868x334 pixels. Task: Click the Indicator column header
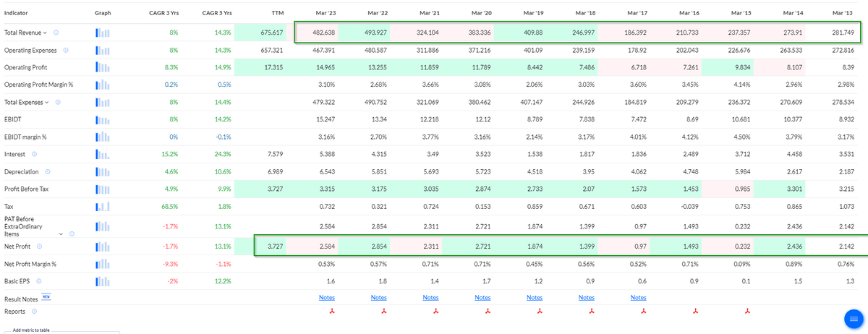pyautogui.click(x=16, y=13)
